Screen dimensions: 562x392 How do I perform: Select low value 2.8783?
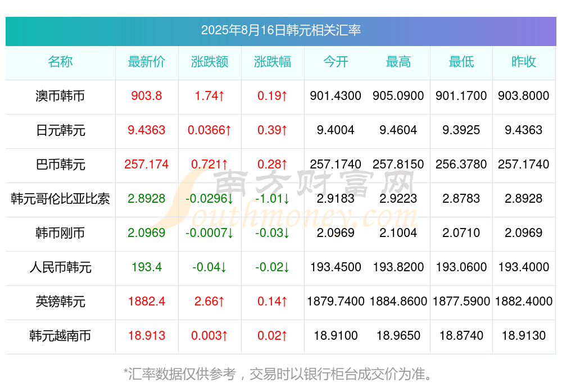click(461, 198)
